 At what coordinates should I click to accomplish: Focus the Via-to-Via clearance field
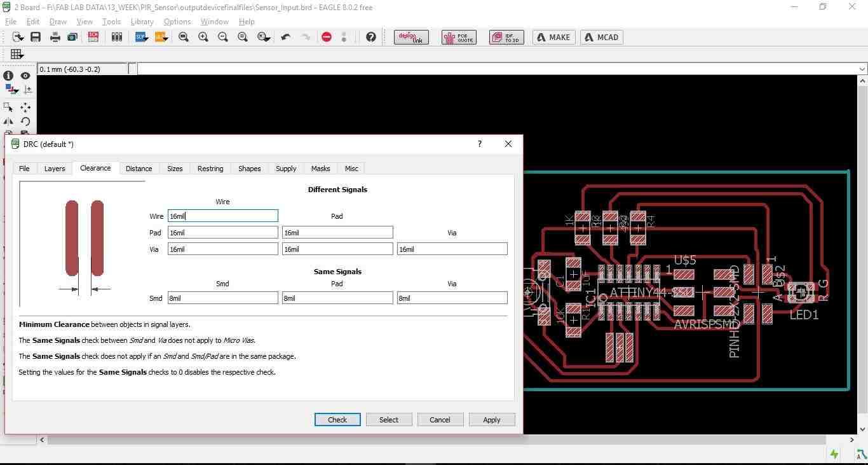pos(452,249)
